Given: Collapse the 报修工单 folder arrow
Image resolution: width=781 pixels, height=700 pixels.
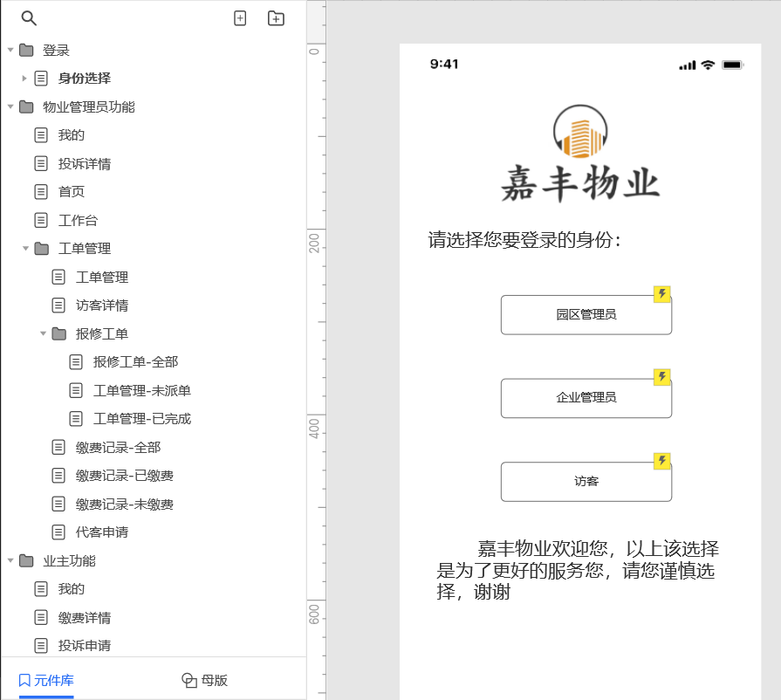Looking at the screenshot, I should pos(43,333).
